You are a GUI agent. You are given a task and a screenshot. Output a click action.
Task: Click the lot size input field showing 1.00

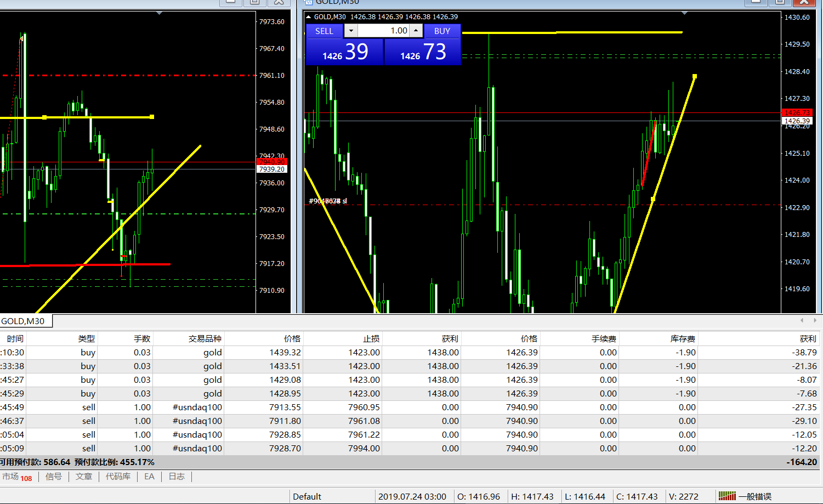coord(383,31)
